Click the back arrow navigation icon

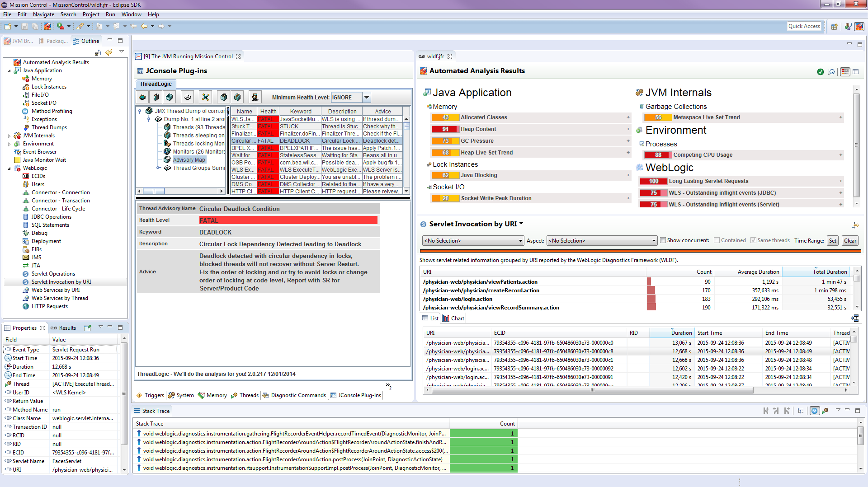[x=144, y=26]
